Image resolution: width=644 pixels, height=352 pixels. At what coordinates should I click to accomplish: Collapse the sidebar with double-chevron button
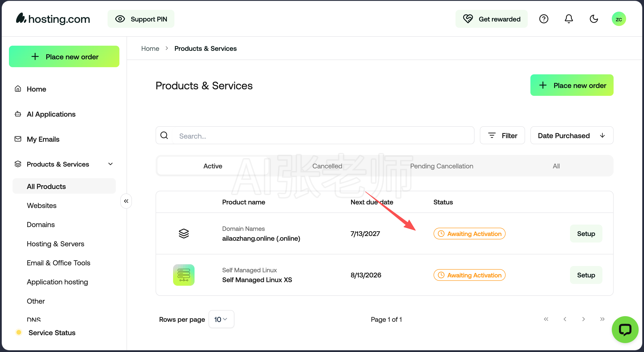(x=126, y=201)
